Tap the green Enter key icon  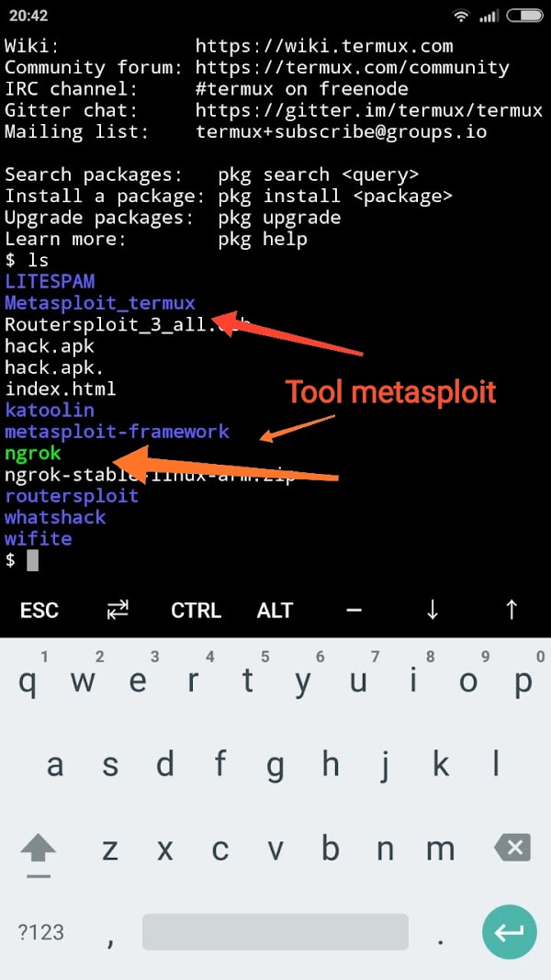(x=509, y=932)
